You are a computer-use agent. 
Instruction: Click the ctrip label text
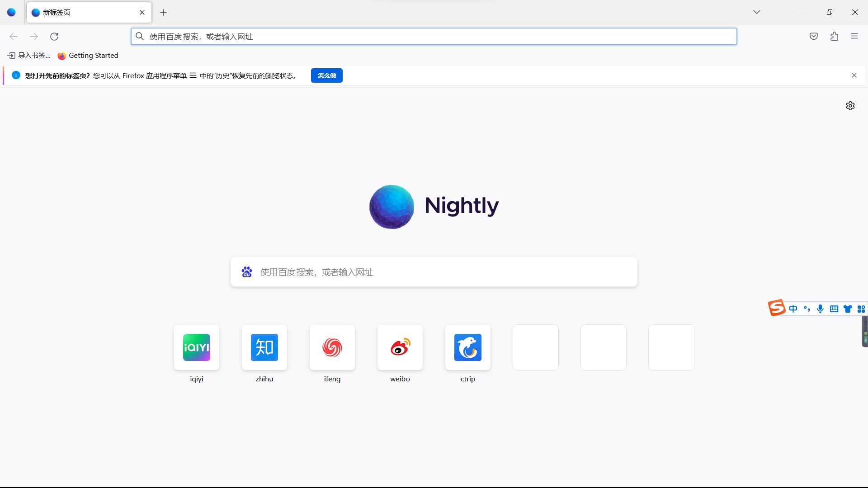(468, 379)
